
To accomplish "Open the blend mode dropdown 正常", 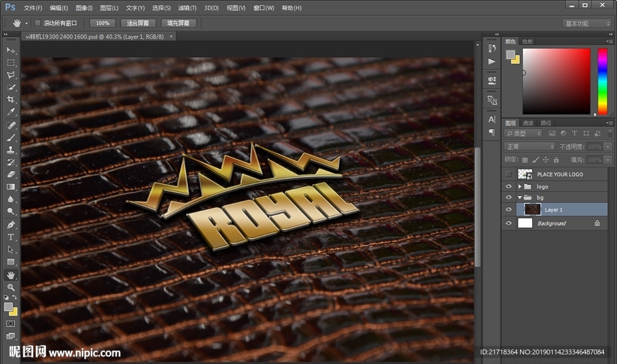I will (530, 146).
